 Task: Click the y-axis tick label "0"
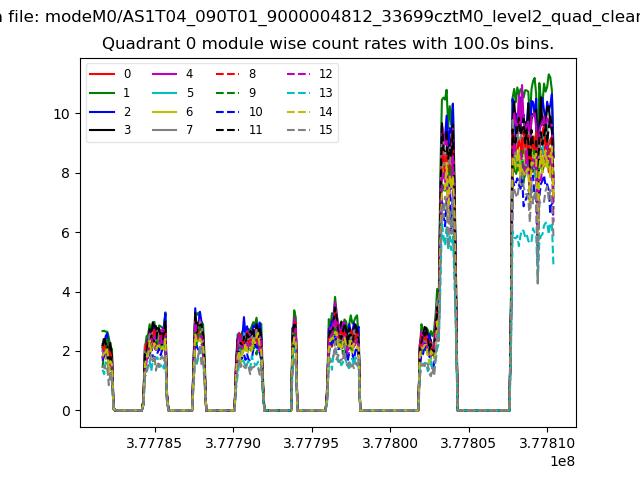[66, 411]
